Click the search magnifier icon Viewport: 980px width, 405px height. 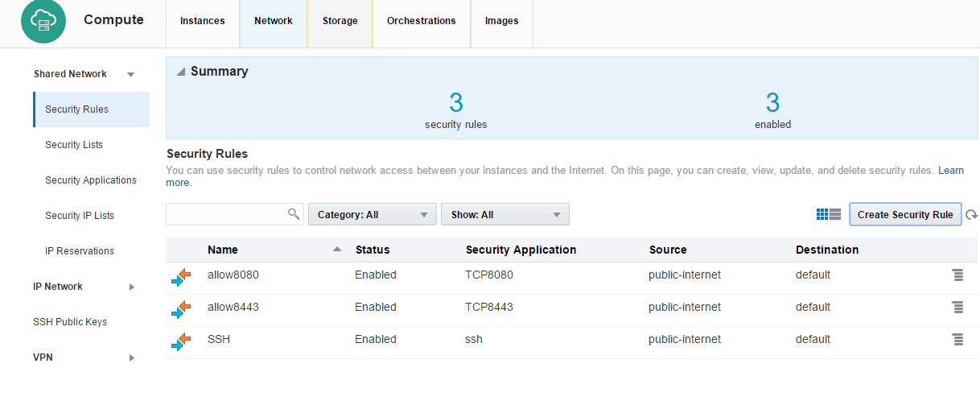[x=294, y=214]
